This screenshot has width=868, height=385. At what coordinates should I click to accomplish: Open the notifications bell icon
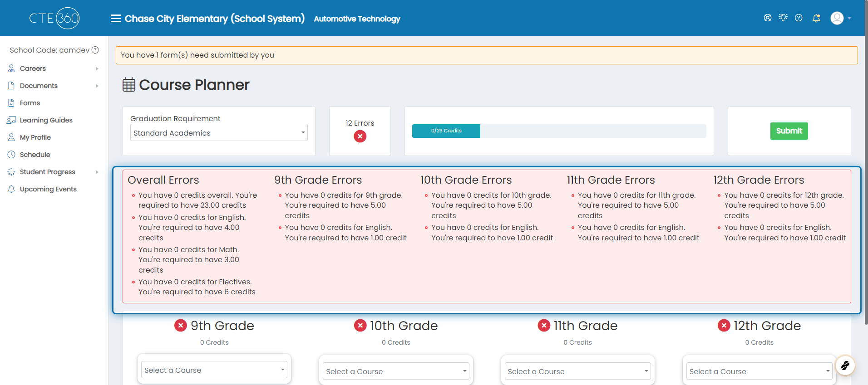coord(816,18)
